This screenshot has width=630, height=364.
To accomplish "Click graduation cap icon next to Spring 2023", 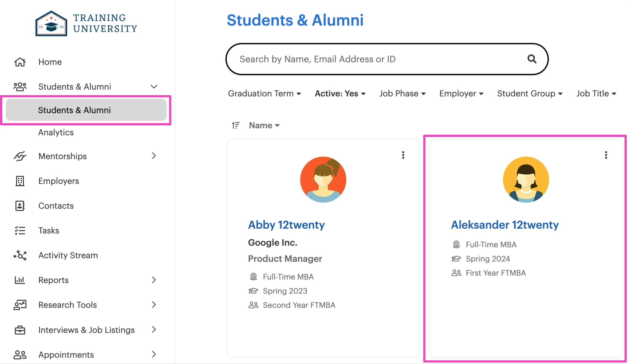I will [x=253, y=291].
